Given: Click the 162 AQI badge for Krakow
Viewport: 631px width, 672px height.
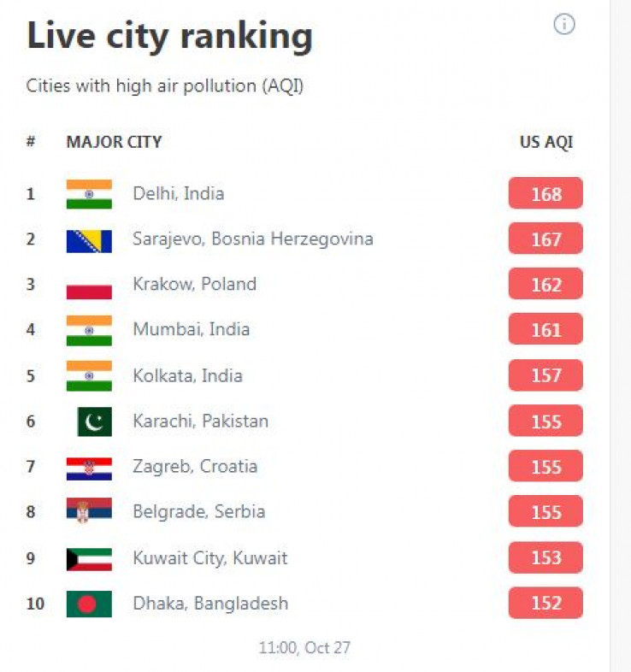Looking at the screenshot, I should [545, 284].
